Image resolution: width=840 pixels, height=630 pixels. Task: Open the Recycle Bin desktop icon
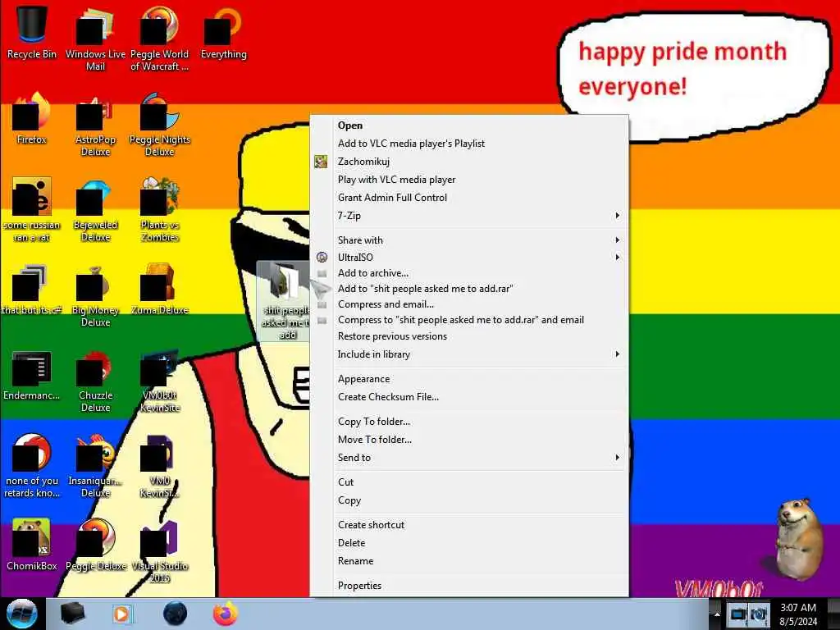(x=32, y=32)
